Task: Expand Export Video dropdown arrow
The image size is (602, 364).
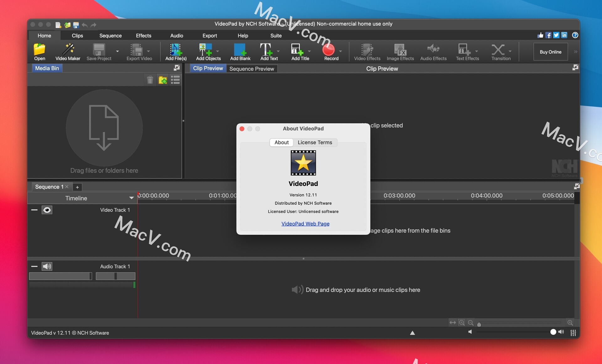Action: 148,51
